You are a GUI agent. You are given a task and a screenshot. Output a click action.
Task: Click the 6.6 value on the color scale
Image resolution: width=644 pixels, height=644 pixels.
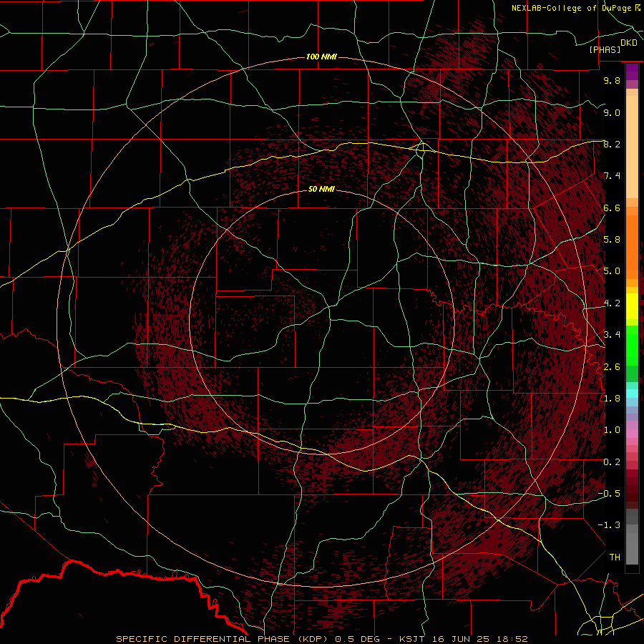(612, 208)
